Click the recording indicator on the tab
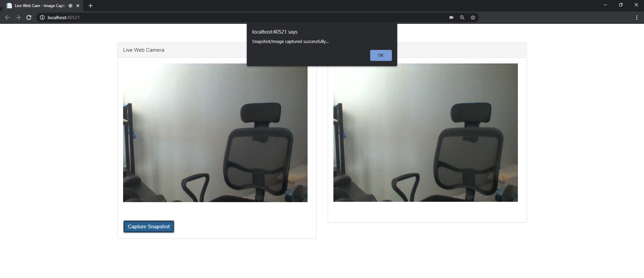The height and width of the screenshot is (278, 644). tap(70, 6)
